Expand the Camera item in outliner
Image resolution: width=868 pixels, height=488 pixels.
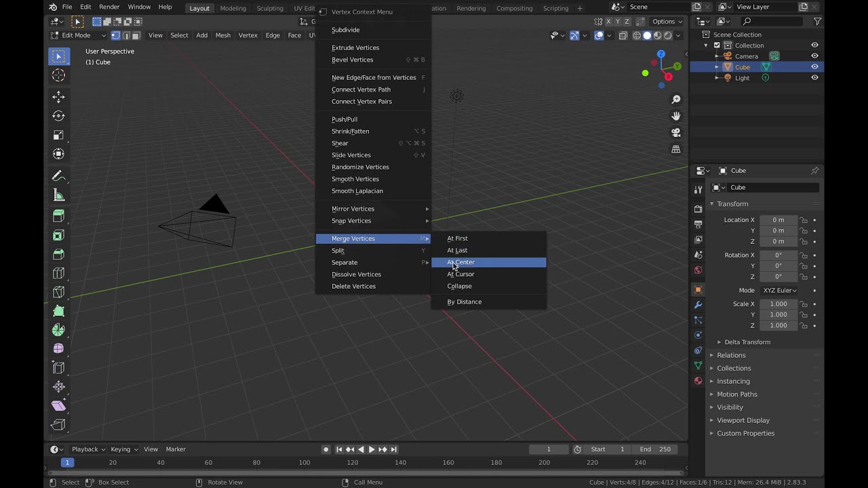click(717, 56)
